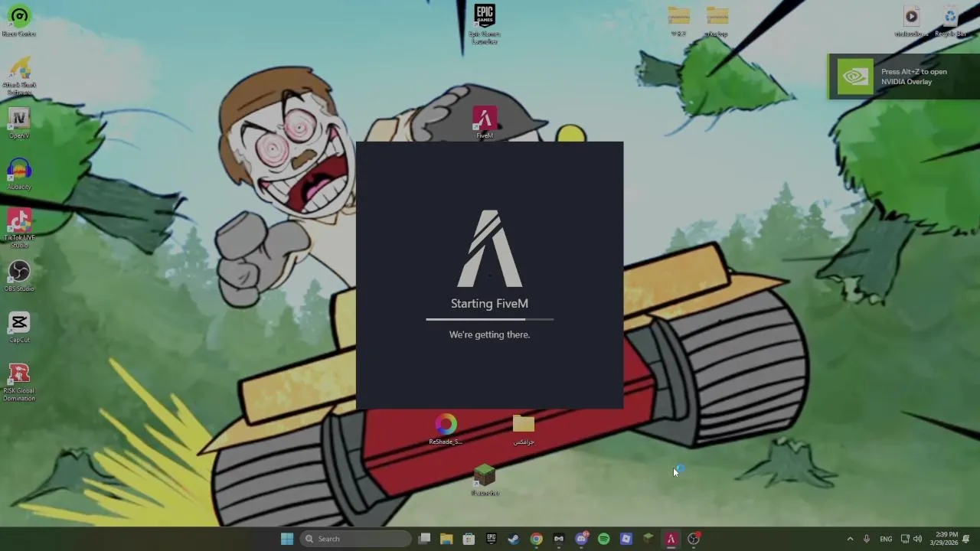Open the Windows Start menu
The height and width of the screenshot is (551, 980).
click(x=287, y=539)
